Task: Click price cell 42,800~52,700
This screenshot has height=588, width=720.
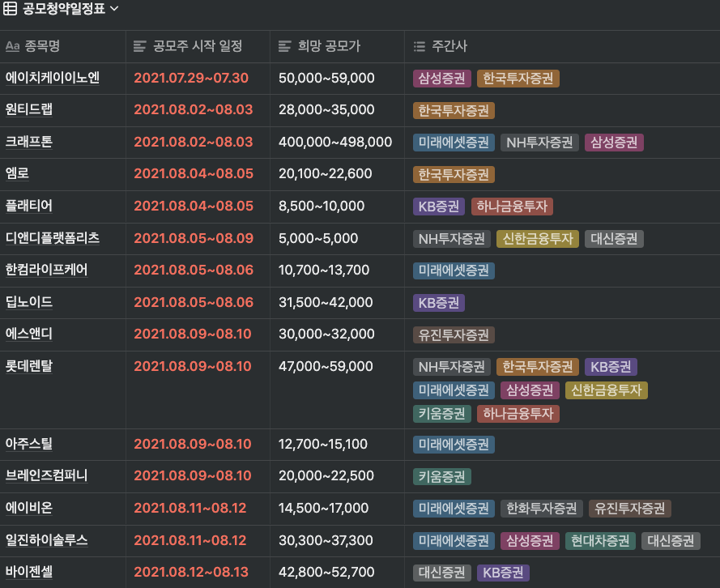Action: point(326,572)
